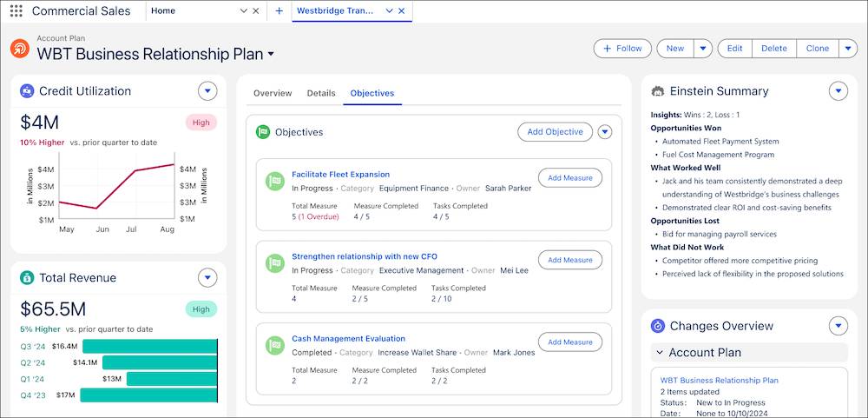Viewport: 868px width, 418px height.
Task: Open WBT Business Relationship Plan link in Changes Overview
Action: click(719, 381)
